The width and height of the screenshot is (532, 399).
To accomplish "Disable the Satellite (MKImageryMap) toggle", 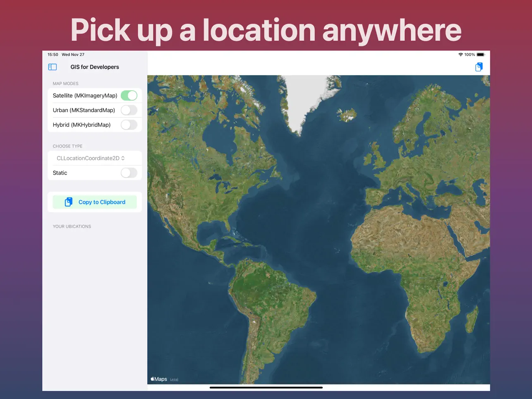I will click(x=129, y=95).
